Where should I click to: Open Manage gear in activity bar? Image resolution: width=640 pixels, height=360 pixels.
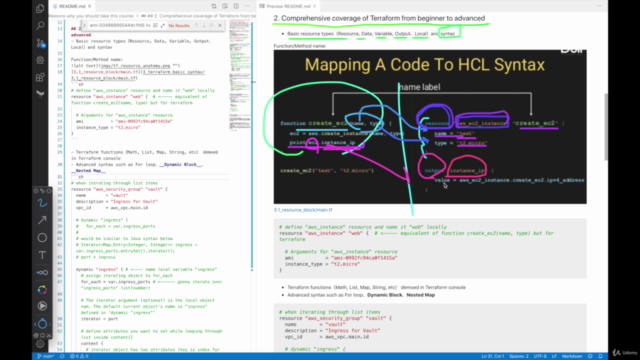click(40, 344)
